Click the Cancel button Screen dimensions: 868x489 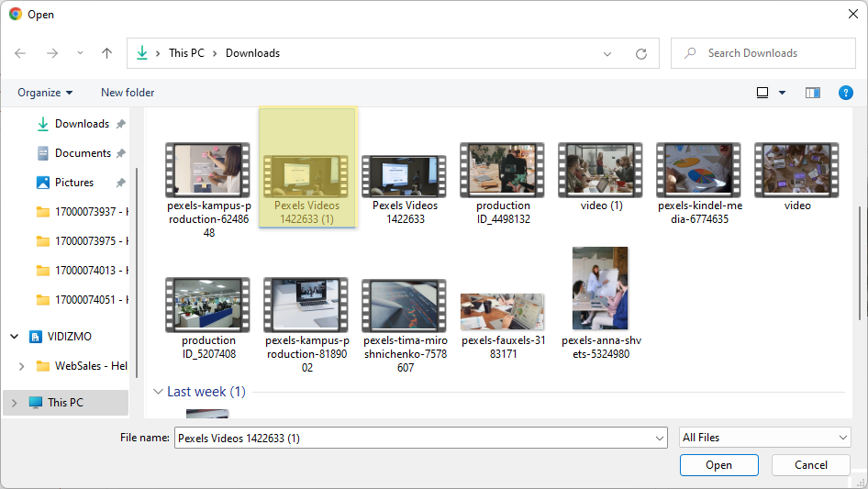(x=810, y=465)
